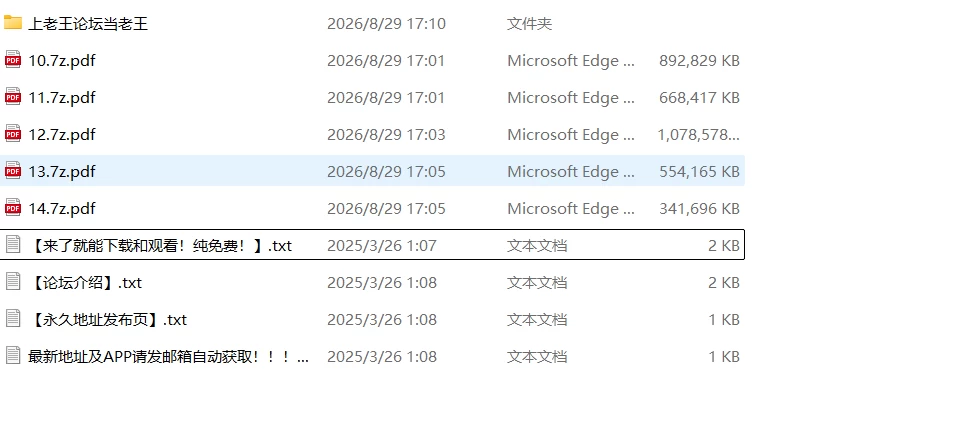
Task: Click the text document icon of 【论坛介绍】.txt
Action: click(13, 282)
